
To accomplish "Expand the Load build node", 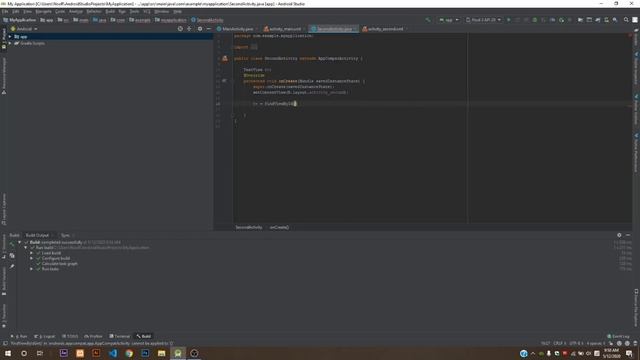I will [31, 253].
